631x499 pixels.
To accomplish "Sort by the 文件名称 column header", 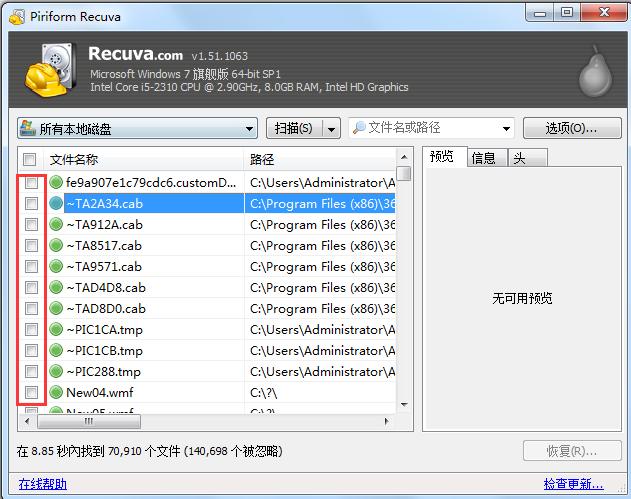I will [143, 159].
